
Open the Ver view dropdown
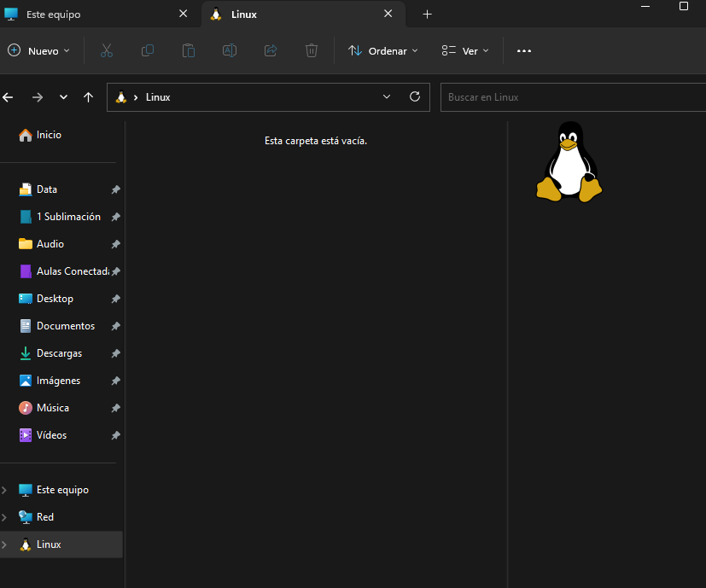[465, 51]
